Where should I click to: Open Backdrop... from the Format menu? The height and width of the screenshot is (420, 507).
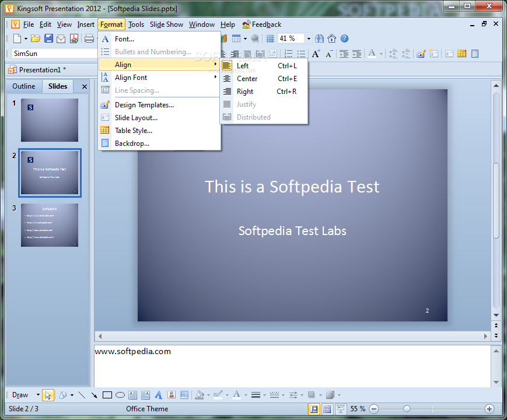(160, 143)
